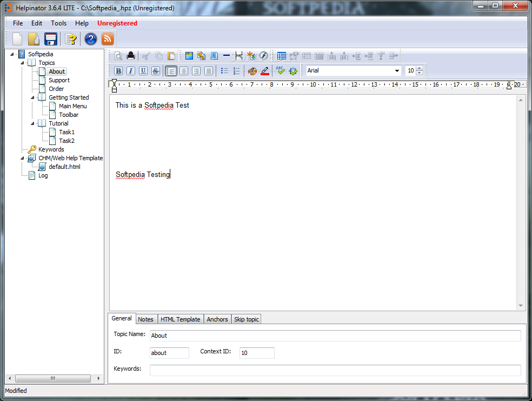This screenshot has height=401, width=532.
Task: Open the Log tree item
Action: pyautogui.click(x=43, y=175)
